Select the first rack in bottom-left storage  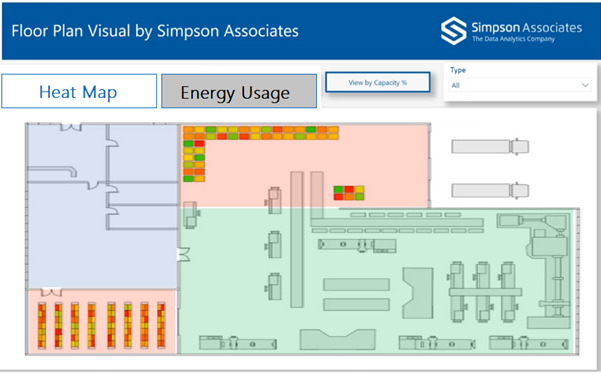point(41,326)
